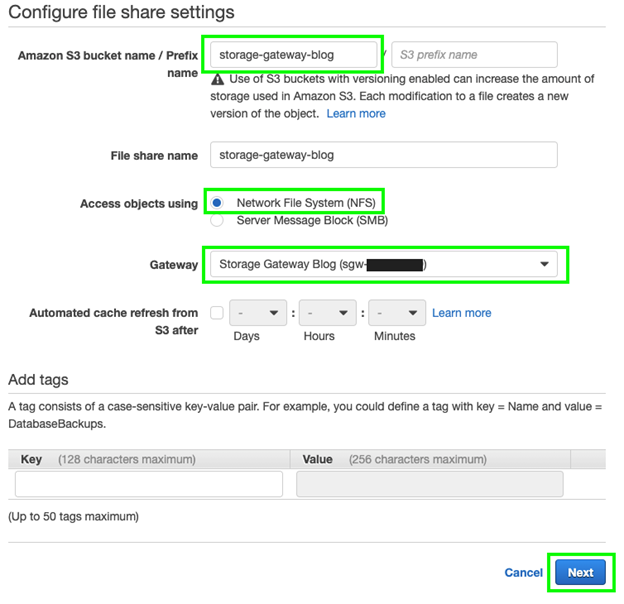The width and height of the screenshot is (624, 604).
Task: Click the File share name field
Action: click(384, 155)
